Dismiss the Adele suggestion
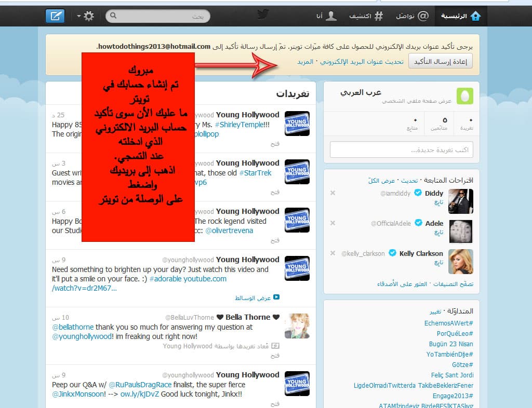The image size is (532, 408). (x=333, y=223)
